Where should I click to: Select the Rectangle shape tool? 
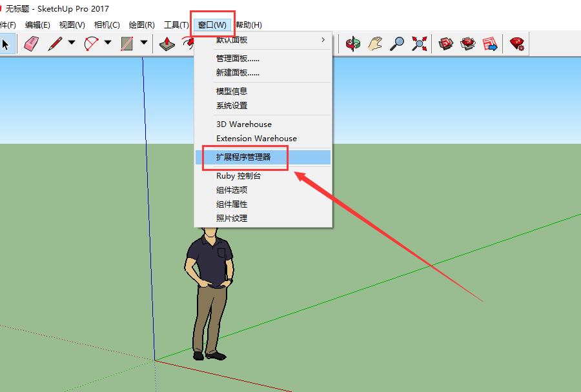pos(127,44)
